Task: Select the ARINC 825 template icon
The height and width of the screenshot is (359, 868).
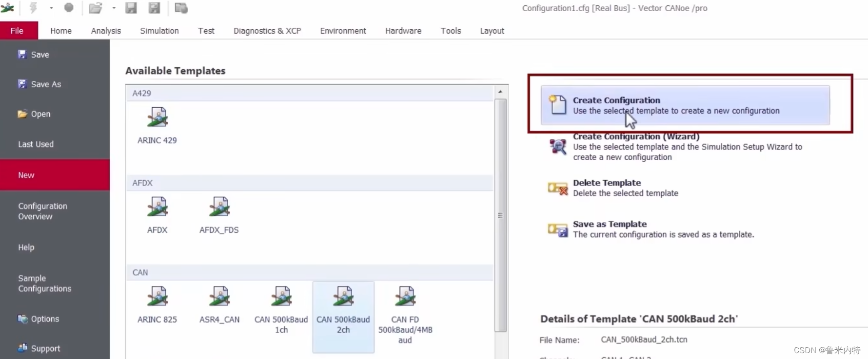Action: coord(158,297)
